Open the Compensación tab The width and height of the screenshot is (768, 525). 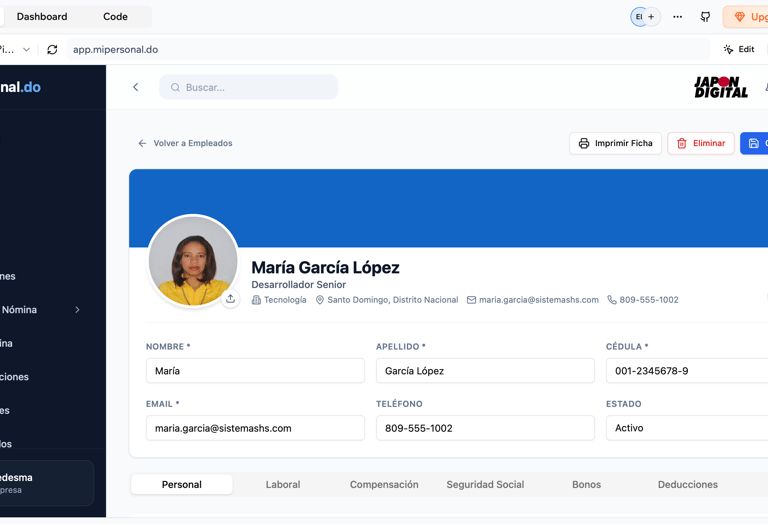pos(384,484)
